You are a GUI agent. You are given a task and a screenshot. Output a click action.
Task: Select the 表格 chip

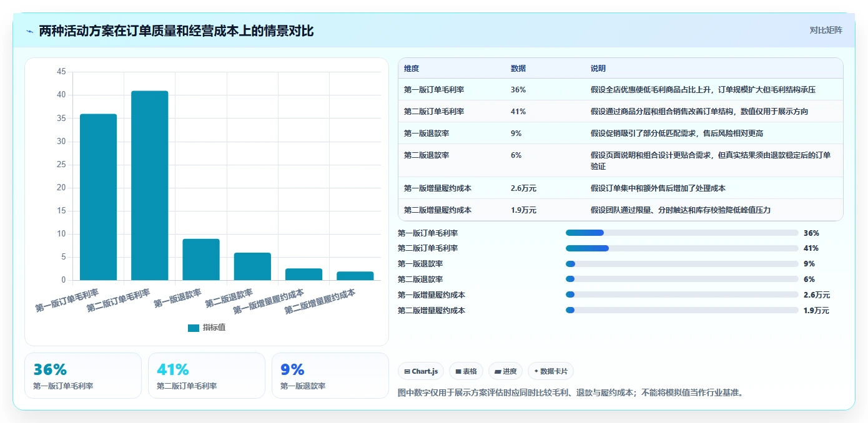click(466, 371)
